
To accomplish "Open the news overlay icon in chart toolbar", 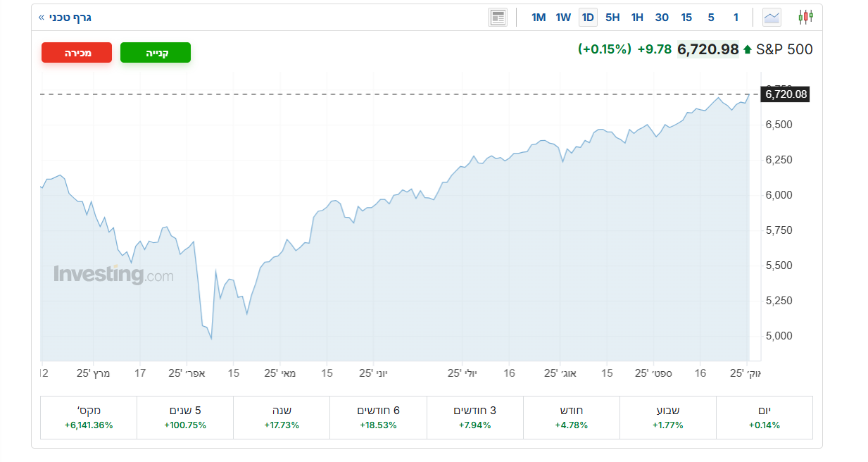I will [x=498, y=18].
